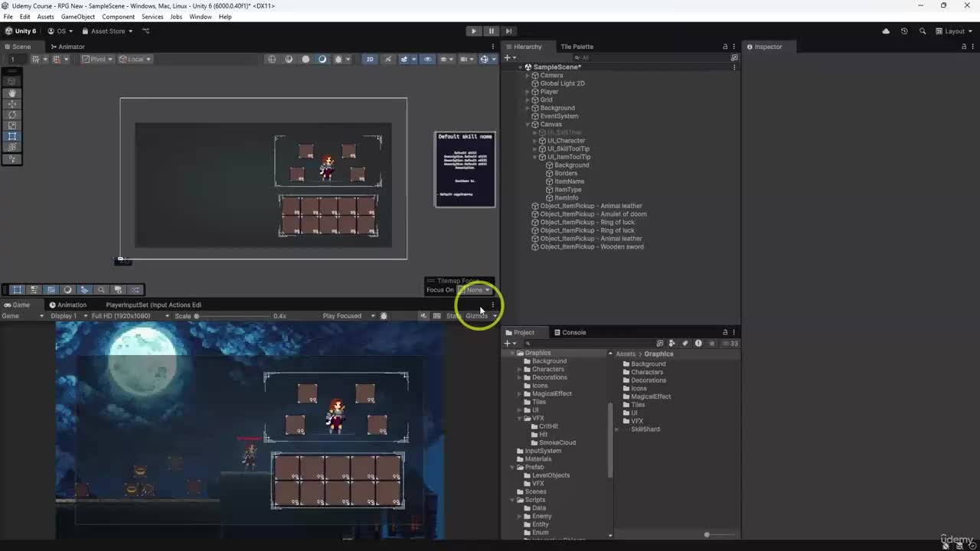Select the Rect tool in Scene toolbar
980x551 pixels.
tap(12, 136)
